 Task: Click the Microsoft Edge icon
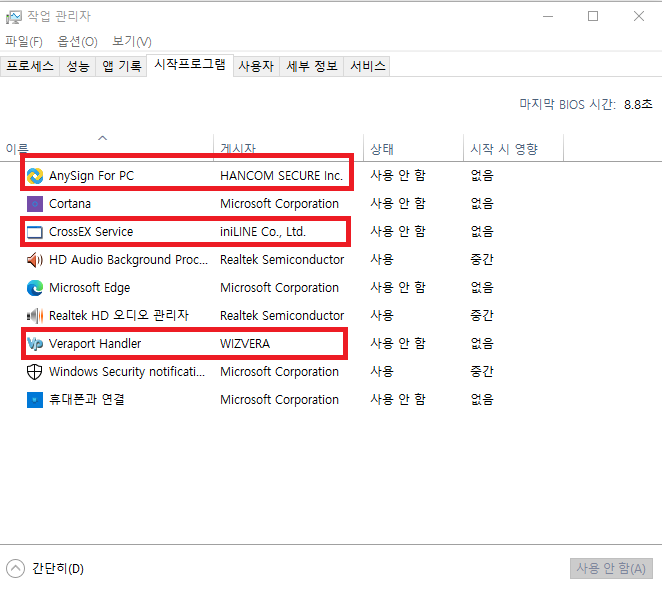tap(35, 288)
